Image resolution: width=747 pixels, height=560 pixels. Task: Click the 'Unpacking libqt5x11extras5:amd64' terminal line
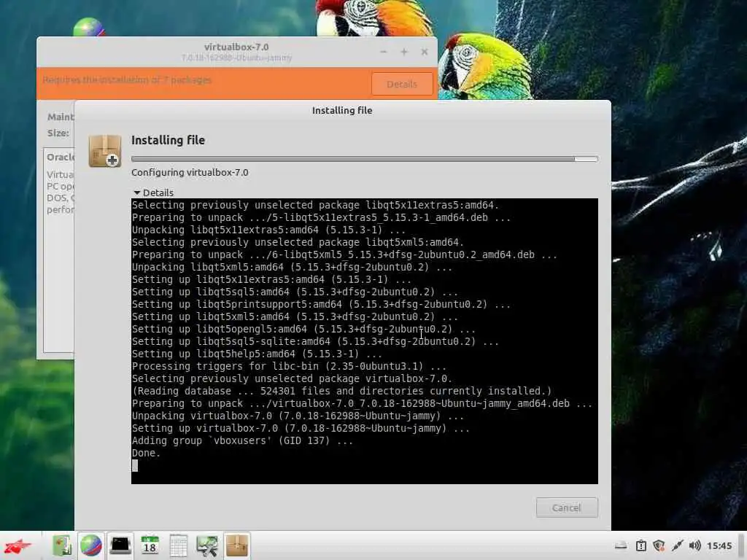point(268,230)
